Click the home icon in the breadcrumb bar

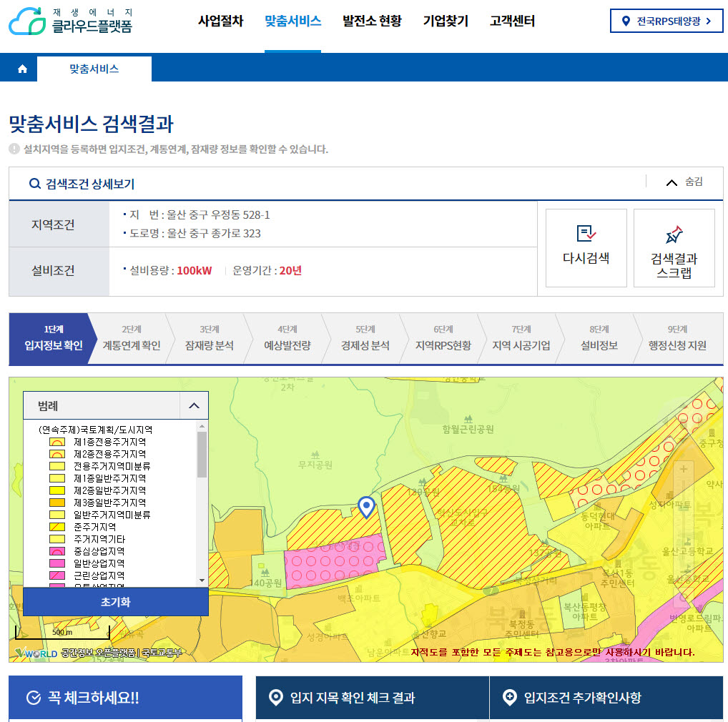[x=21, y=68]
